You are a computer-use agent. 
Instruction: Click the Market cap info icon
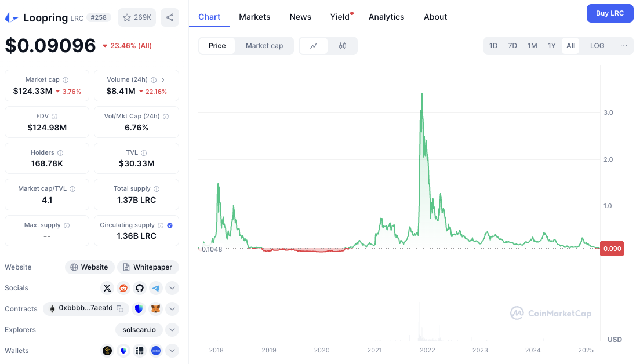(x=66, y=80)
